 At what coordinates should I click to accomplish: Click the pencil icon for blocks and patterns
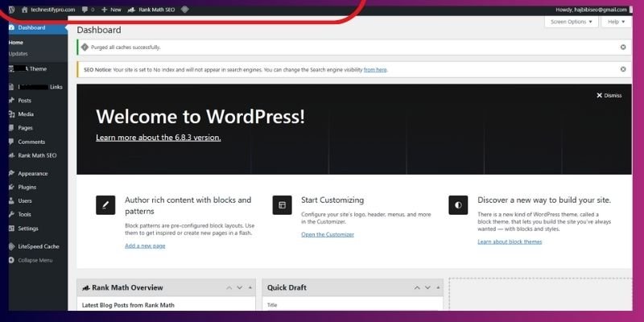(x=105, y=205)
